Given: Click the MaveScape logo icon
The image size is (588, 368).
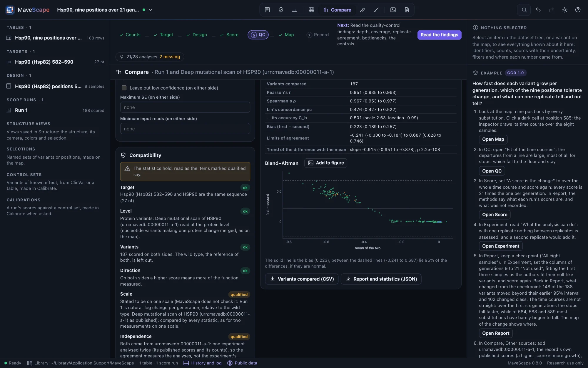Looking at the screenshot, I should (x=10, y=10).
